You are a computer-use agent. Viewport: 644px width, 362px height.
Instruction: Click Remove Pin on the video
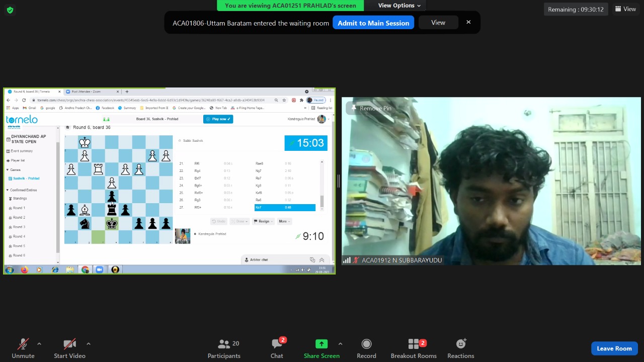point(372,108)
